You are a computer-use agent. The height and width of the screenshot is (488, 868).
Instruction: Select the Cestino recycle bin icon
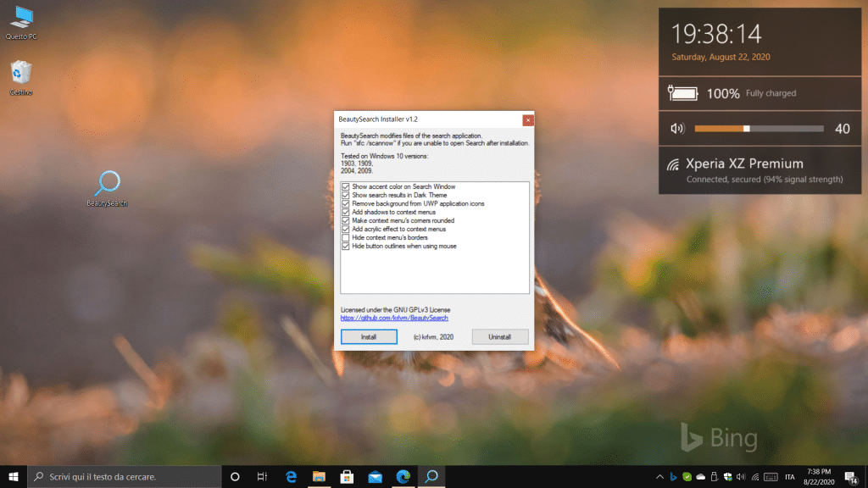click(x=21, y=73)
